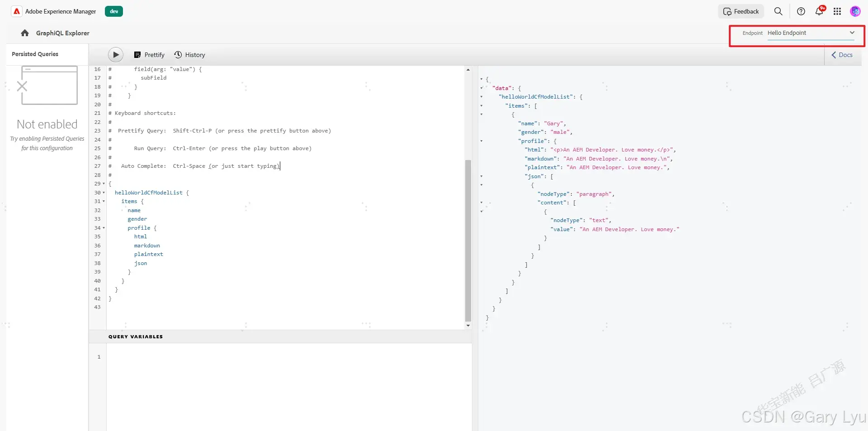
Task: Collapse the fold arrow at line 30
Action: click(x=104, y=193)
